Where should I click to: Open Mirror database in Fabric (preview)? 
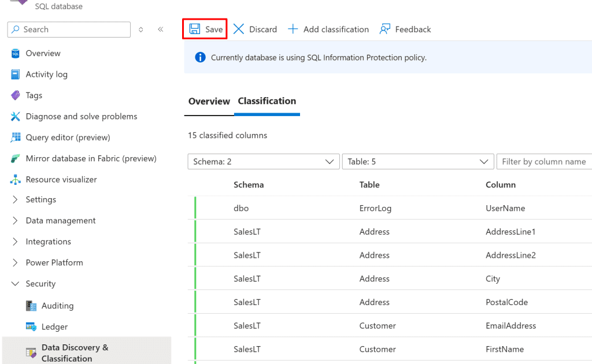coord(91,158)
